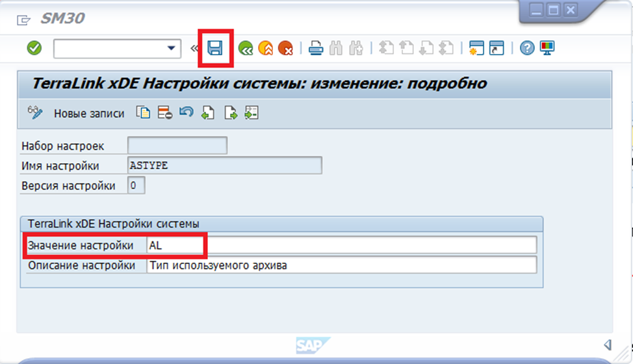633x364 pixels.
Task: Click the Copy As icon
Action: (143, 112)
